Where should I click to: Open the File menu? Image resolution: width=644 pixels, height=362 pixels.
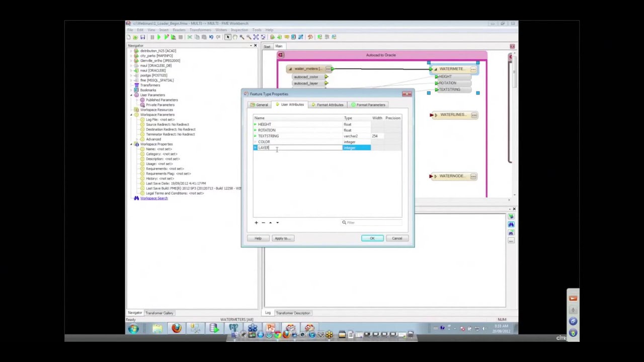pyautogui.click(x=130, y=30)
